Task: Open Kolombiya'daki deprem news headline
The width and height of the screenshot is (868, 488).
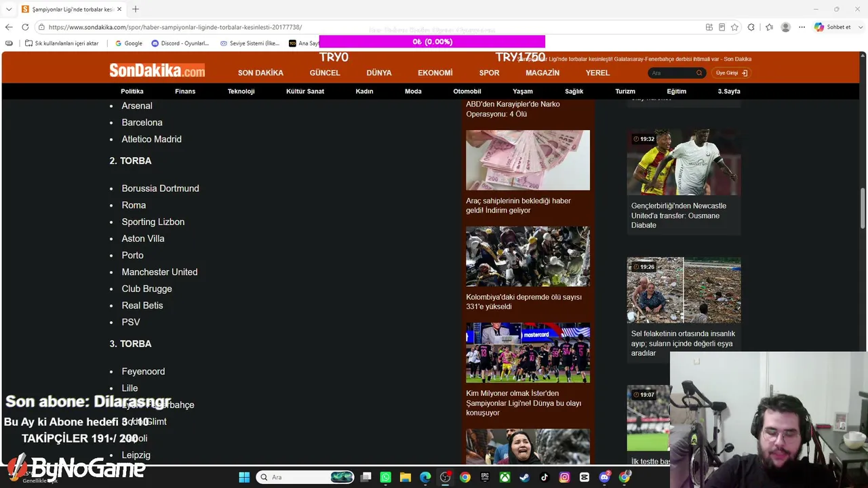Action: point(524,302)
